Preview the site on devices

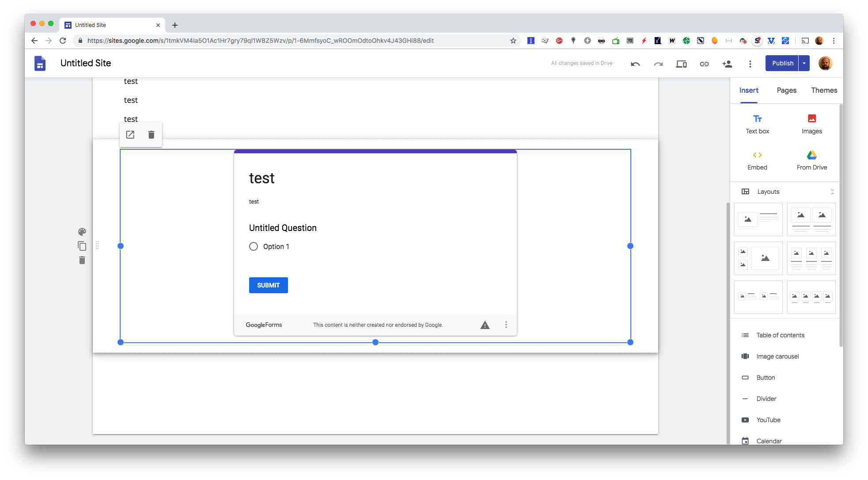(x=681, y=63)
